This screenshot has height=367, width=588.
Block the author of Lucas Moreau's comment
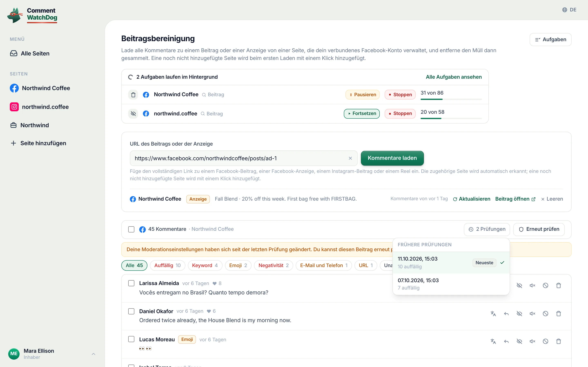(546, 342)
